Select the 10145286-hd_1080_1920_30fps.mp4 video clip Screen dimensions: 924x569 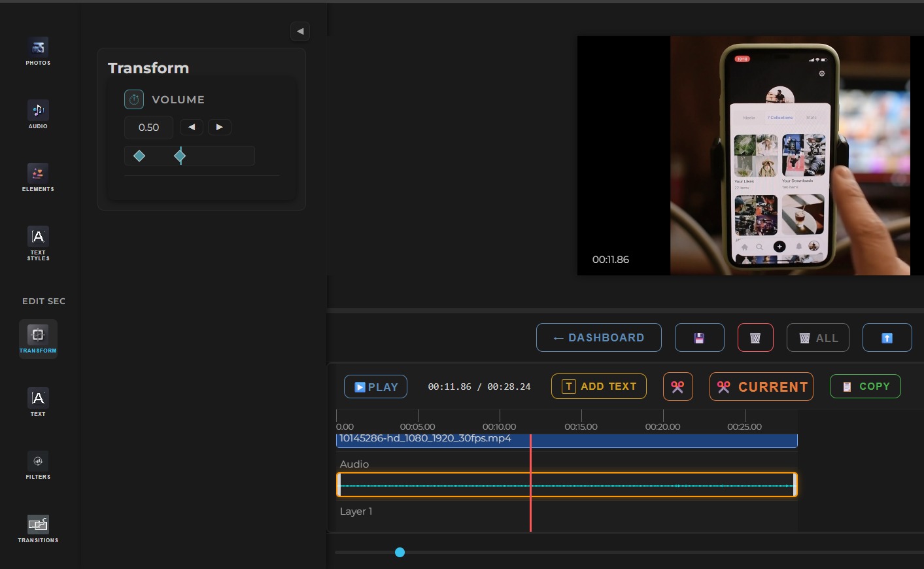pyautogui.click(x=566, y=440)
